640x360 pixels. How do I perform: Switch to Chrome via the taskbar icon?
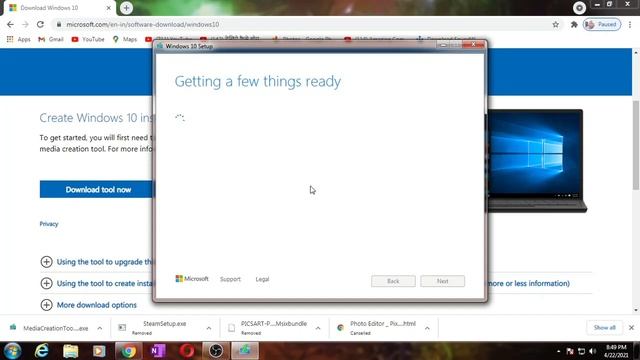128,351
